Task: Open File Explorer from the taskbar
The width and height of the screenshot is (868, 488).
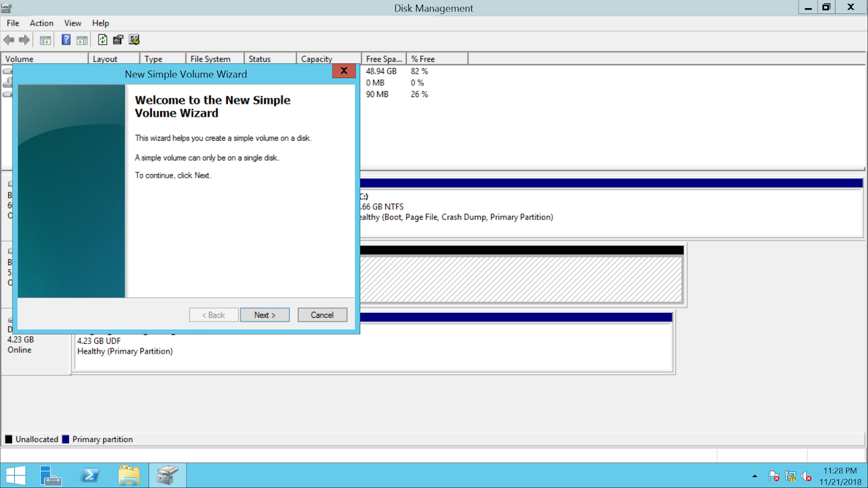Action: [x=129, y=474]
